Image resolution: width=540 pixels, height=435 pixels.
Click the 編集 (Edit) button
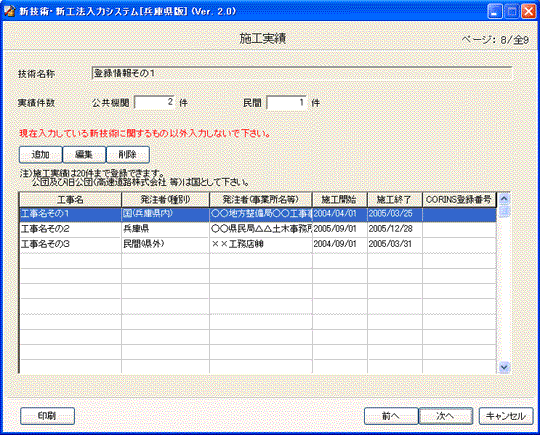(x=84, y=155)
